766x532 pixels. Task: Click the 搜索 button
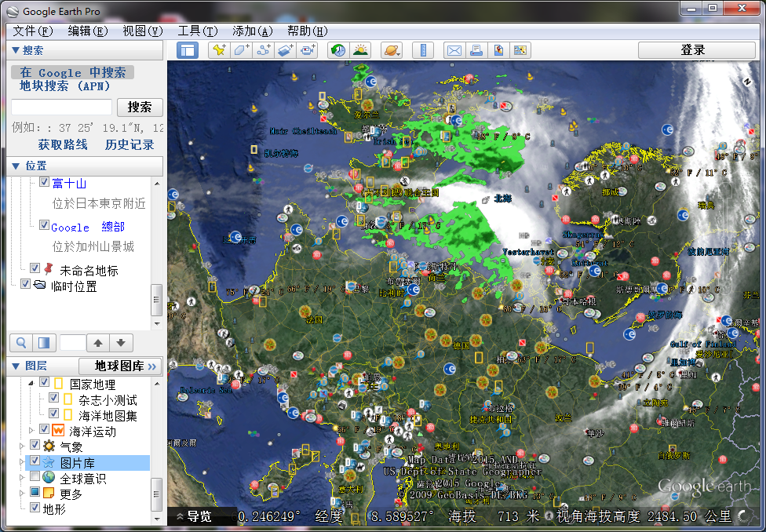click(x=140, y=107)
